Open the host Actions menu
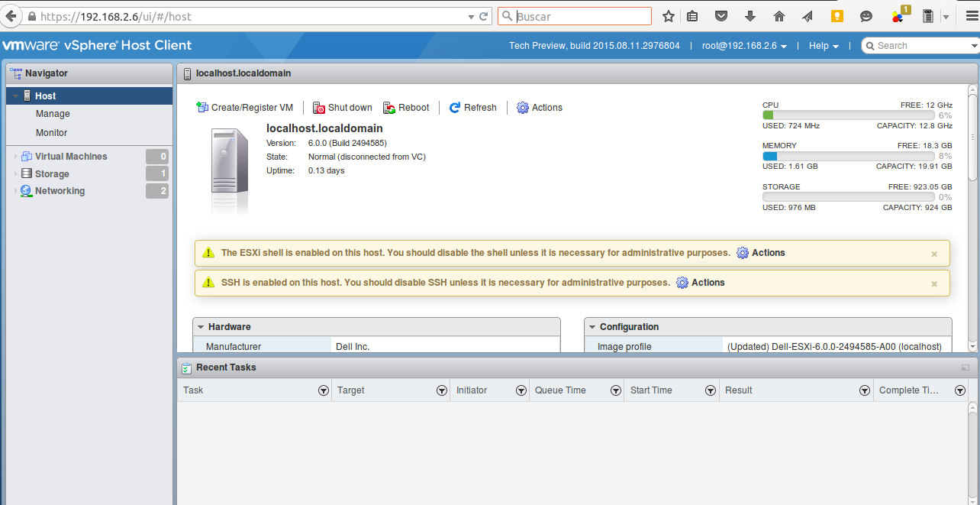The image size is (980, 505). pyautogui.click(x=540, y=108)
